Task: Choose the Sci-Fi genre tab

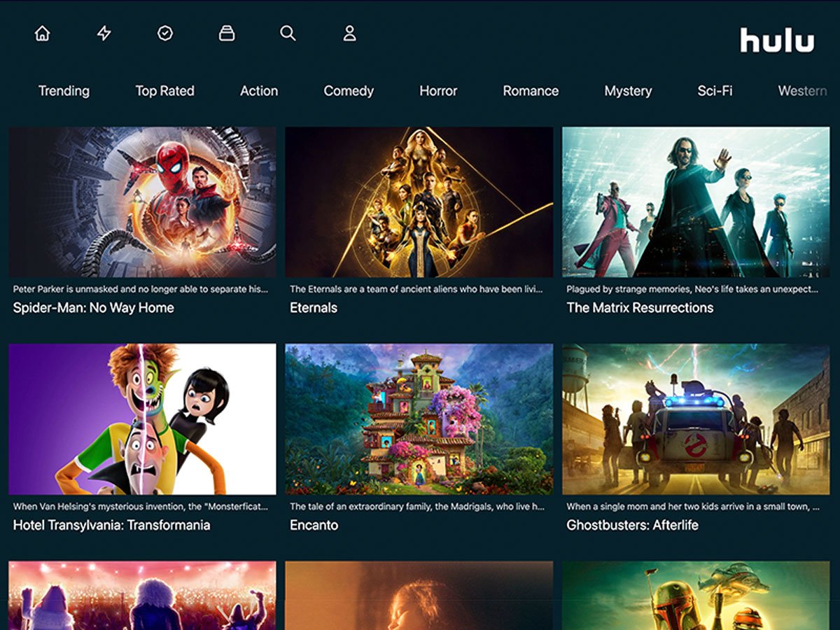Action: pyautogui.click(x=715, y=91)
